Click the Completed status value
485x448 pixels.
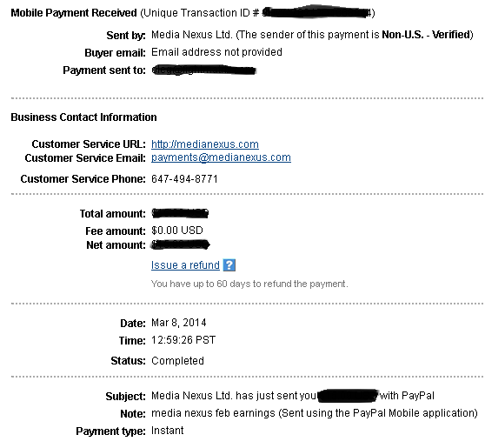tap(177, 361)
